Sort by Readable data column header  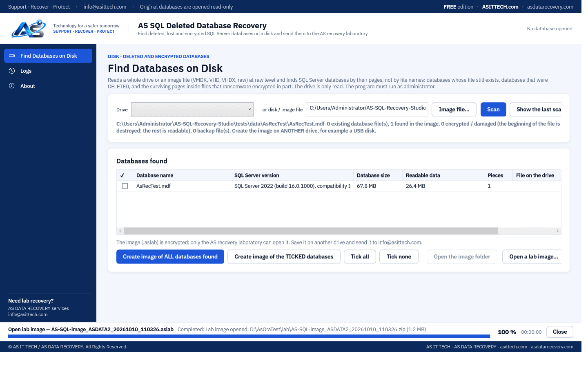tap(443, 175)
